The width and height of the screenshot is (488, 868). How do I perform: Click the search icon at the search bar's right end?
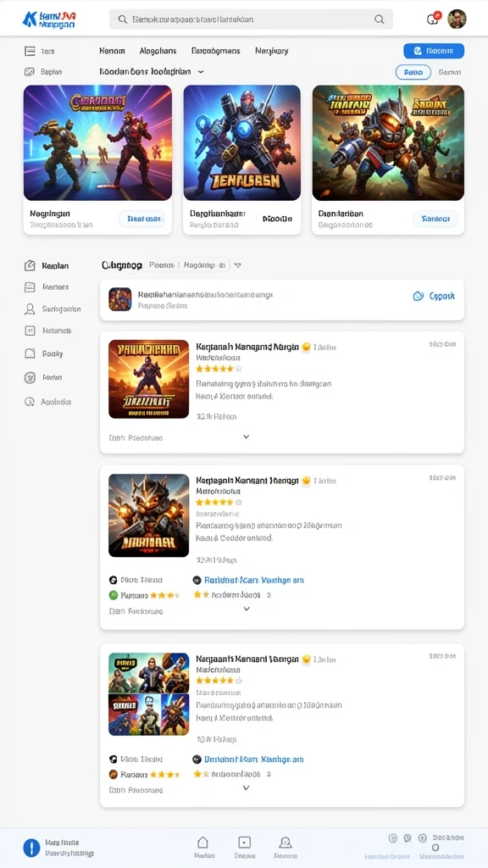point(379,19)
